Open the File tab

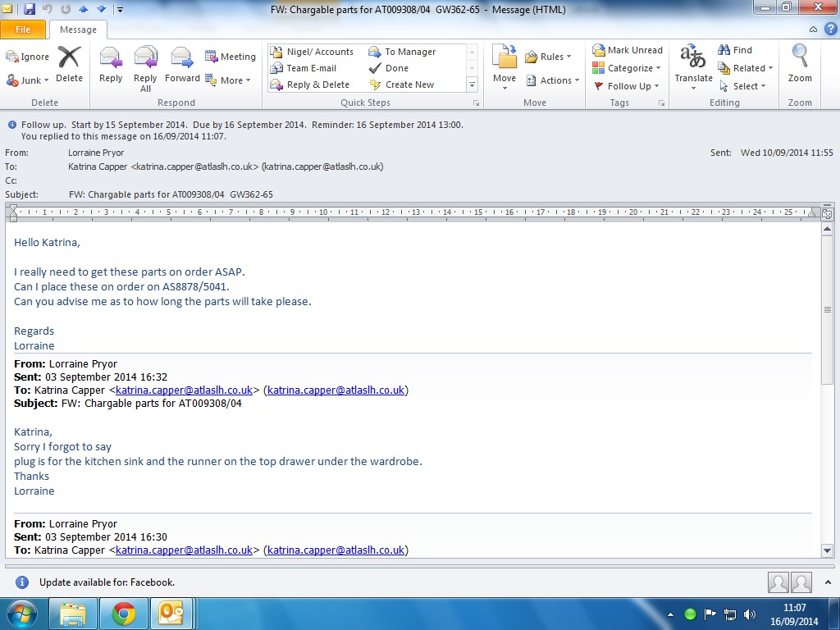(x=23, y=30)
